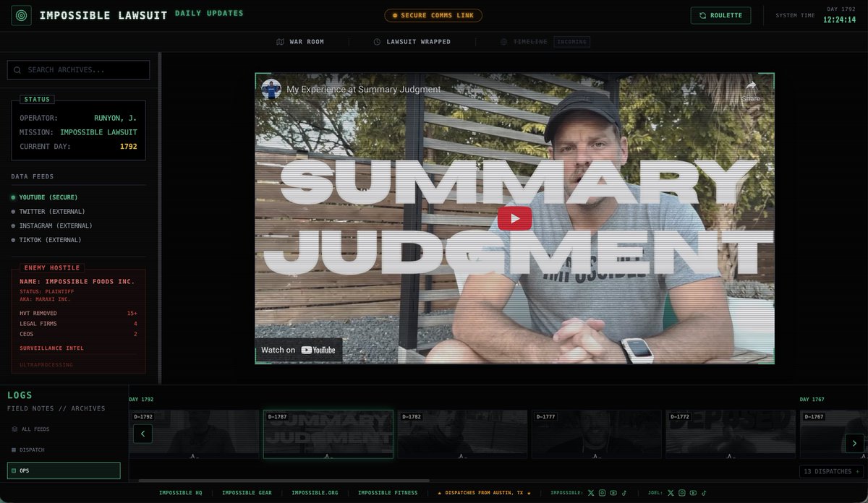Screen dimensions: 868x503
Task: Click the Roulette button
Action: coord(720,15)
